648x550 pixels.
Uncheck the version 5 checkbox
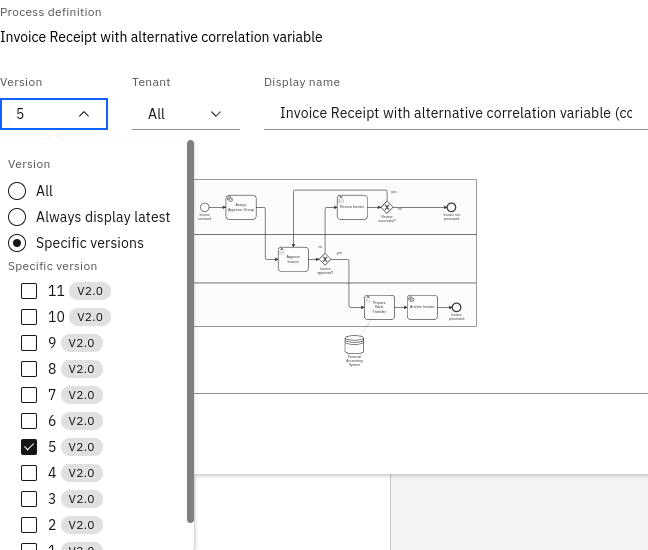[x=29, y=447]
